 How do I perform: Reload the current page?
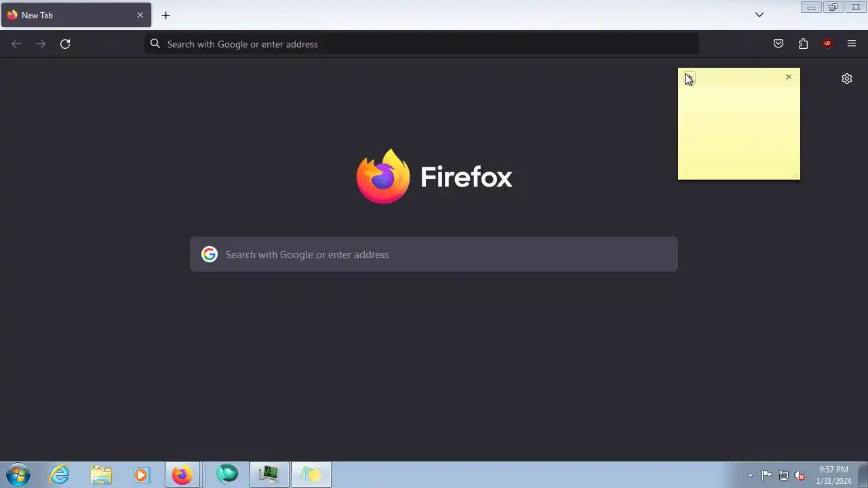65,44
